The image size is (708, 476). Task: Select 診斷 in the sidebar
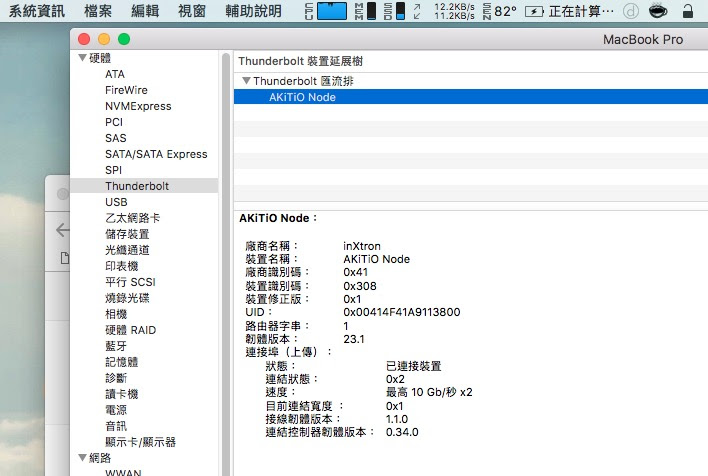point(116,378)
